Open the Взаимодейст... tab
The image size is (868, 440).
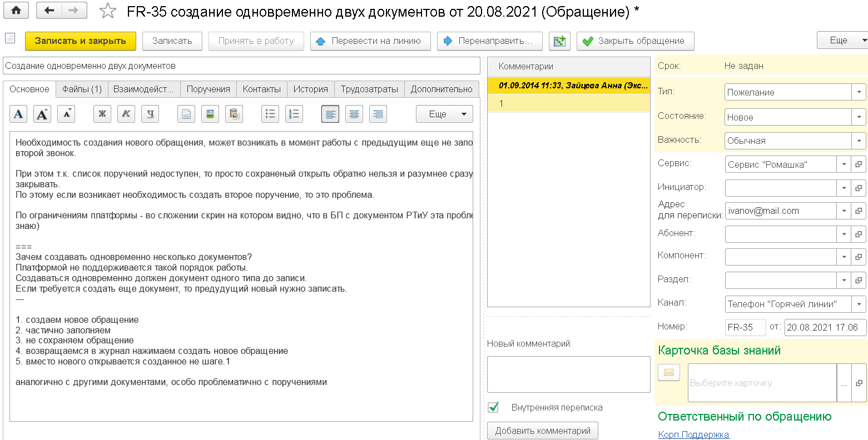point(143,89)
